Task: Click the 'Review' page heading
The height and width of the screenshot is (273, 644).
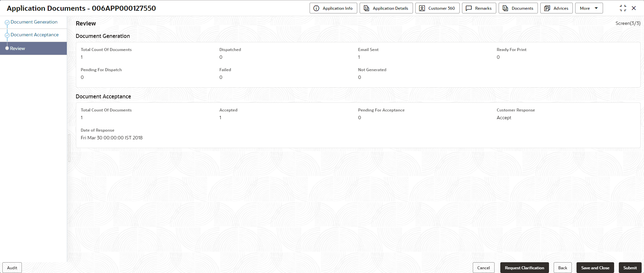Action: [86, 23]
